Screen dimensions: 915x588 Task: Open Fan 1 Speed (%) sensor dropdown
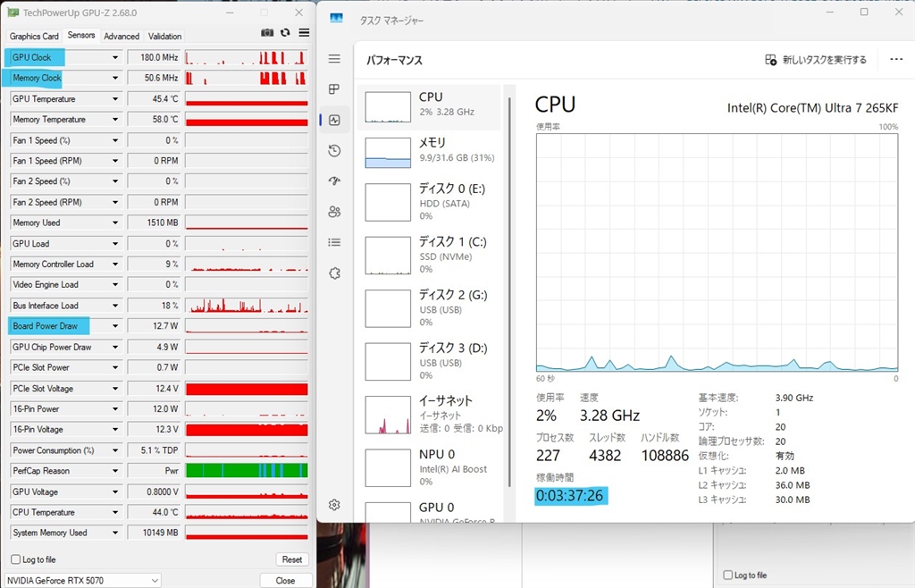pyautogui.click(x=115, y=140)
